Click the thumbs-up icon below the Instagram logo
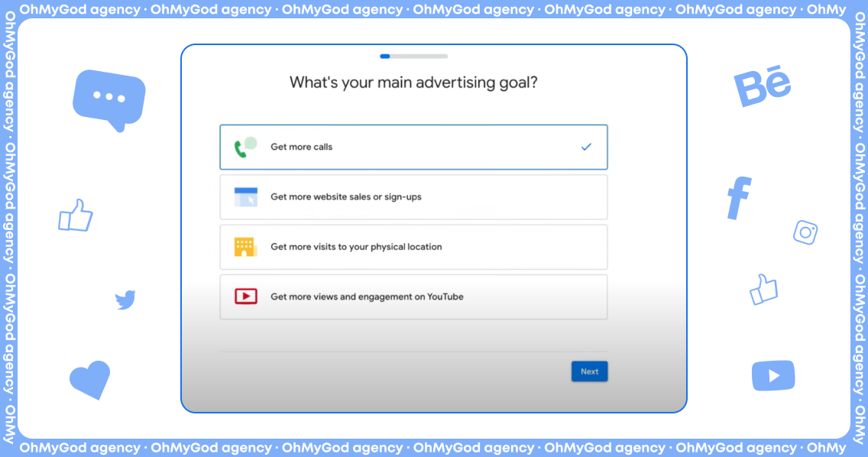Image resolution: width=868 pixels, height=457 pixels. click(x=763, y=290)
